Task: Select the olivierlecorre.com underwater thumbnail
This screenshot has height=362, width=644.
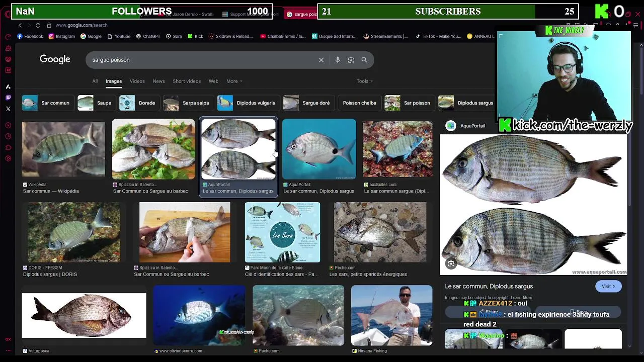Action: tap(199, 316)
